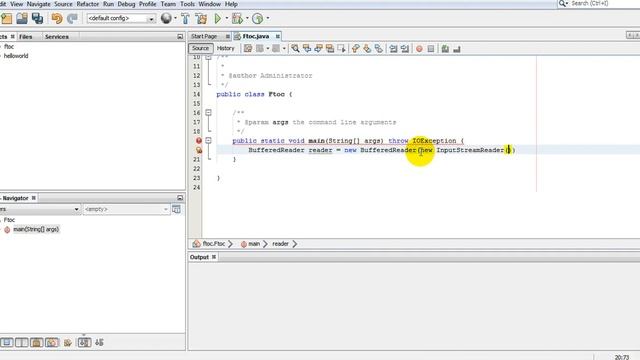Toggle Rectangular Selection in editor toolbar
Viewport: 640px width, 360px height.
click(342, 49)
